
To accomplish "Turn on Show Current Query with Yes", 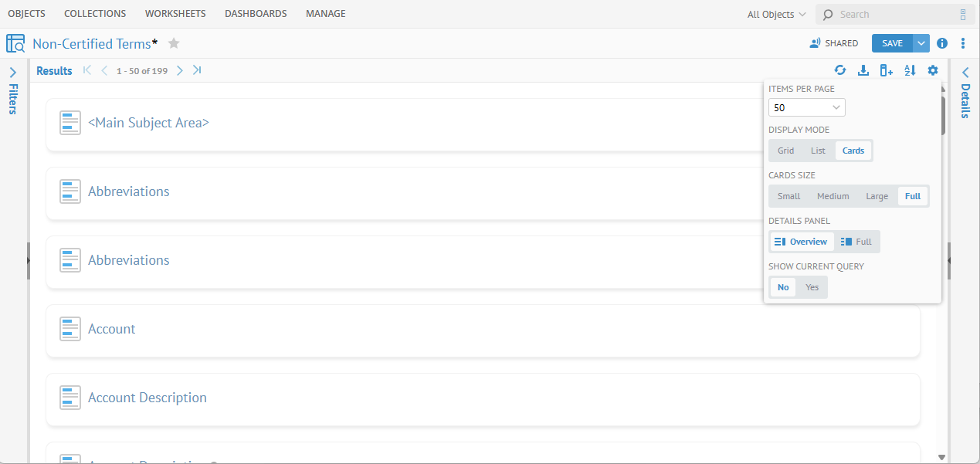I will pyautogui.click(x=812, y=287).
